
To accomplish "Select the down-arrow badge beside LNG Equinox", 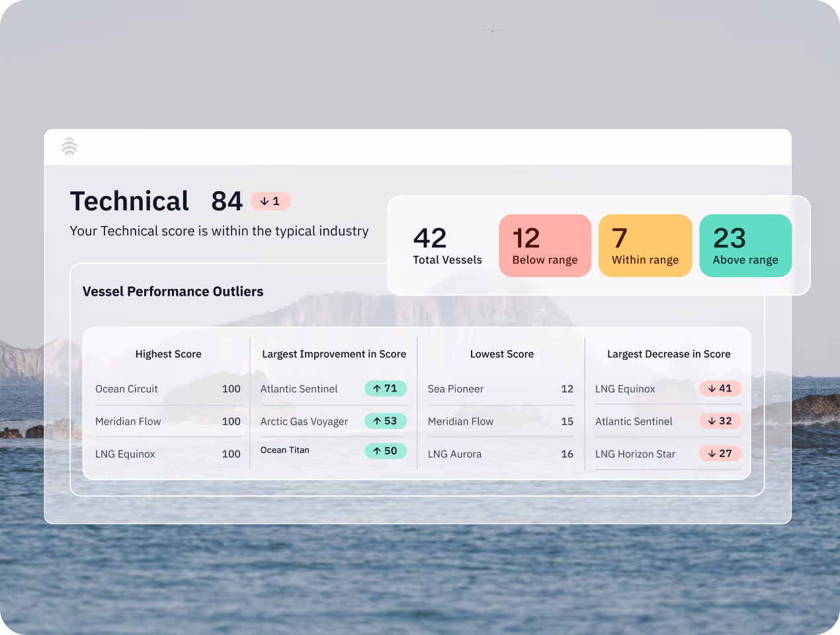I will pos(720,388).
